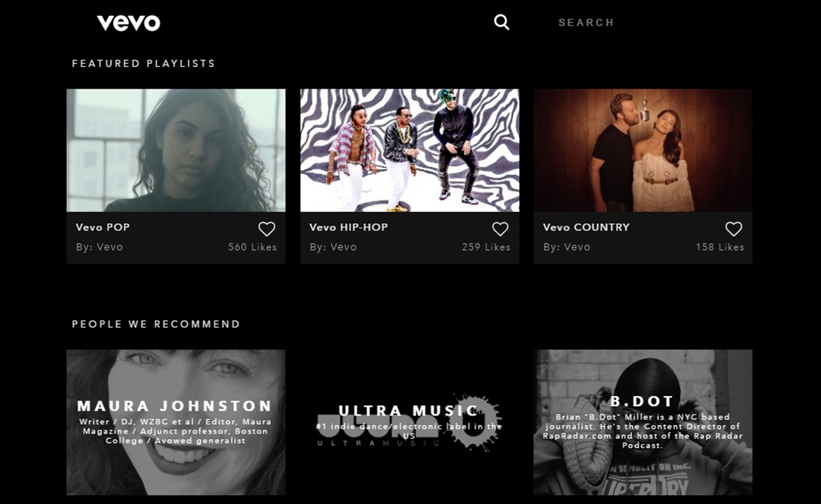Viewport: 821px width, 504px height.
Task: Open Vevo POP playlist thumbnail
Action: (x=176, y=150)
